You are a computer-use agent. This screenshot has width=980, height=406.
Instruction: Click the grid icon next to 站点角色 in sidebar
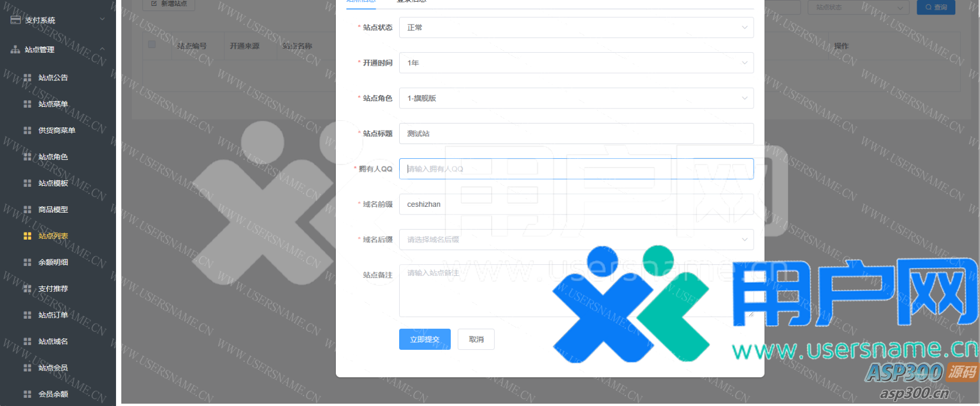click(x=28, y=156)
